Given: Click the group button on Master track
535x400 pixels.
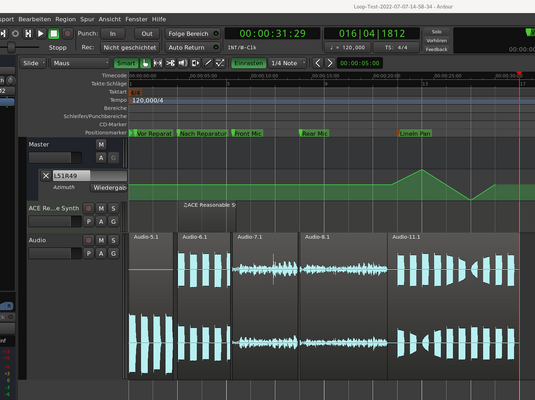Looking at the screenshot, I should click(x=113, y=158).
